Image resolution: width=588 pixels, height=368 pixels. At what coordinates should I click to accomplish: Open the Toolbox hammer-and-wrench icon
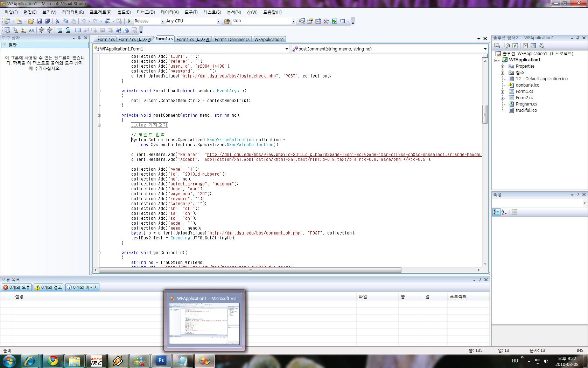(326, 21)
